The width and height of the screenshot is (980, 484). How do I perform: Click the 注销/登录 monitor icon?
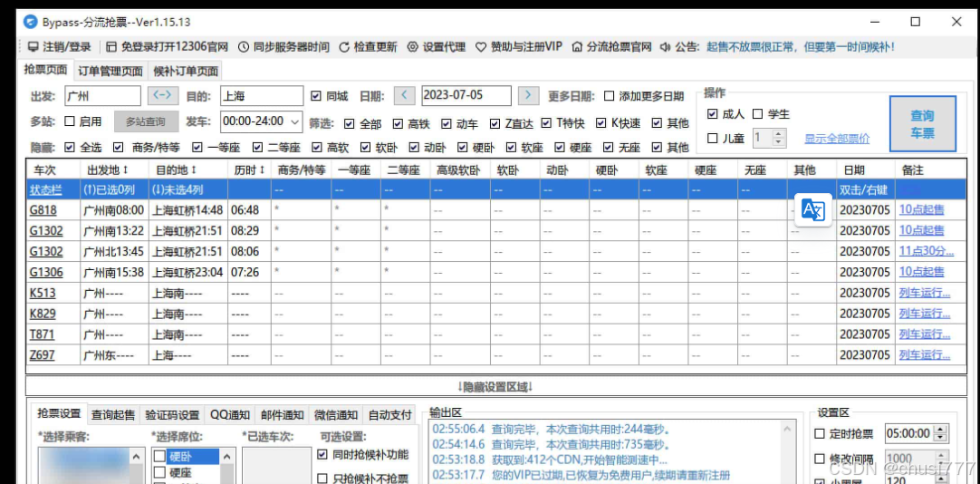pos(34,47)
